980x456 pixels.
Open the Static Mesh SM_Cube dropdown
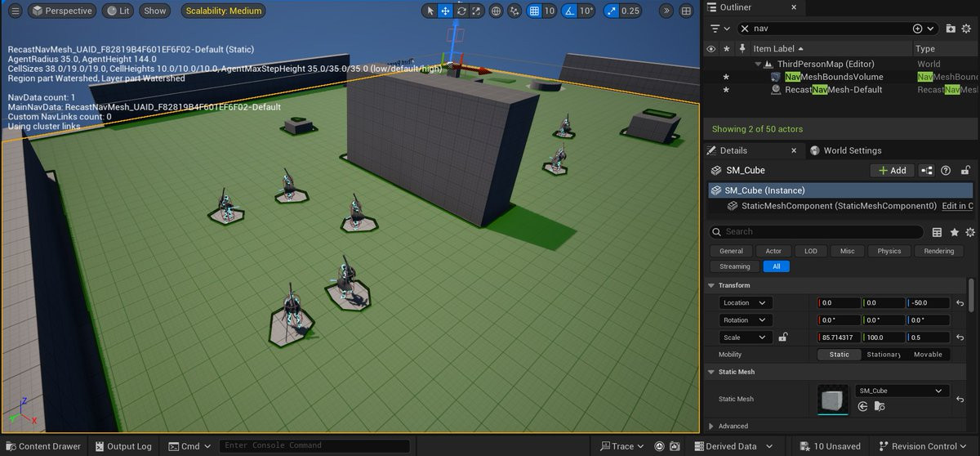pyautogui.click(x=902, y=391)
